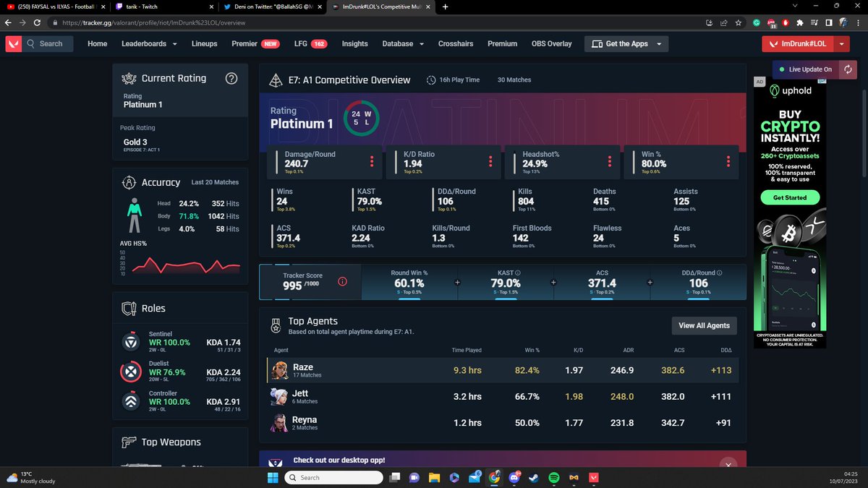
Task: Open the Lineups nav item
Action: coord(204,43)
